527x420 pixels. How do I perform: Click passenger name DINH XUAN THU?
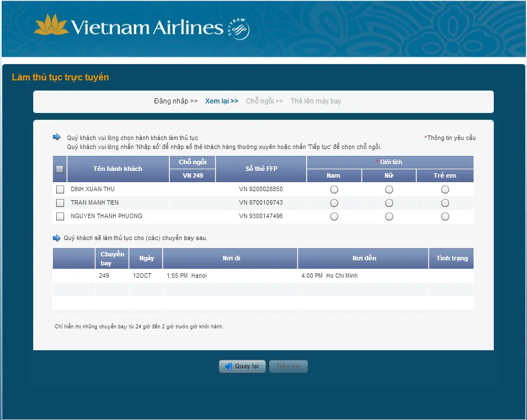[92, 189]
